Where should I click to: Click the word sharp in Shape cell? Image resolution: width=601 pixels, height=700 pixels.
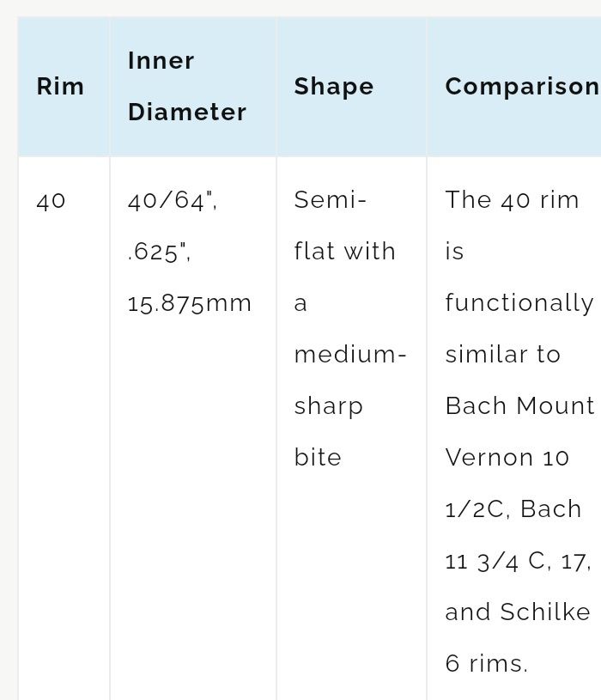pyautogui.click(x=328, y=407)
